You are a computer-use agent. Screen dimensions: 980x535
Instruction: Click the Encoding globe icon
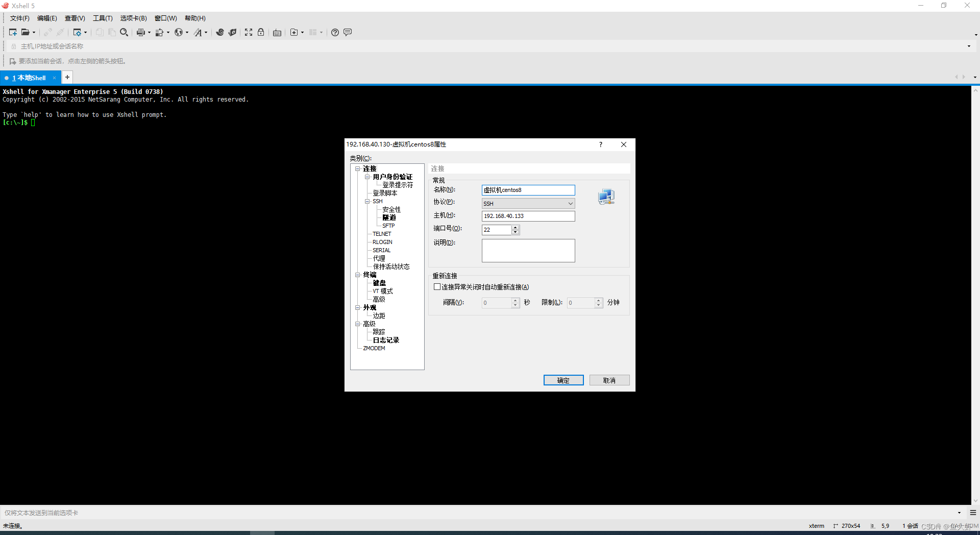point(178,32)
